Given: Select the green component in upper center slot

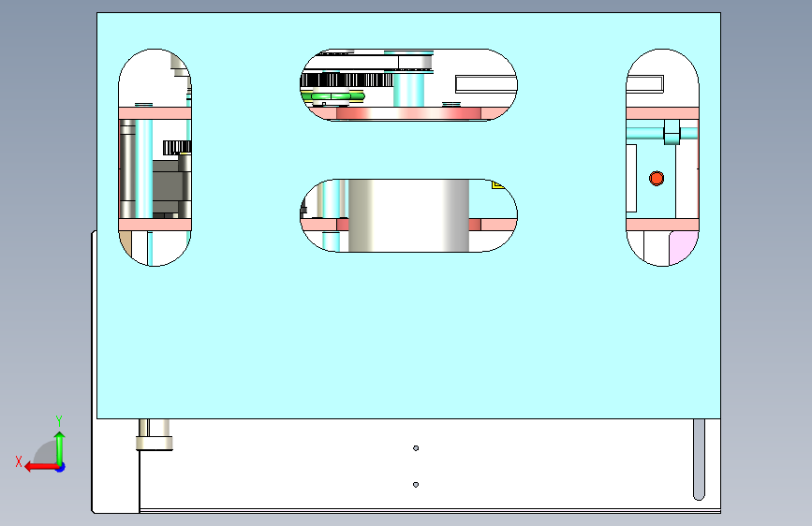Looking at the screenshot, I should pyautogui.click(x=332, y=95).
